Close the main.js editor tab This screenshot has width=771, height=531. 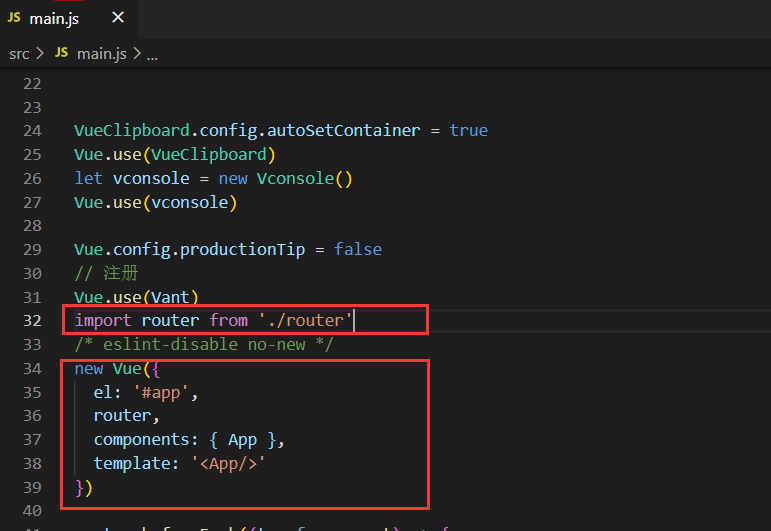118,18
